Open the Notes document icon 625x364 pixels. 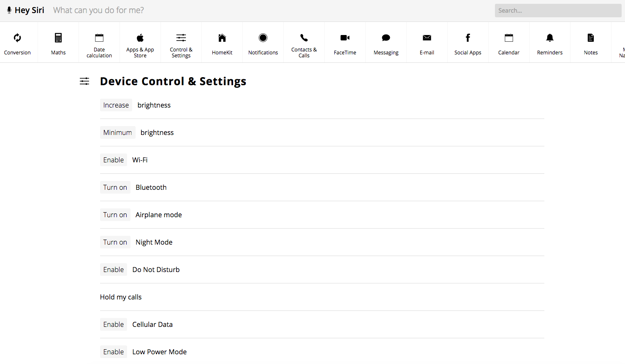tap(591, 38)
